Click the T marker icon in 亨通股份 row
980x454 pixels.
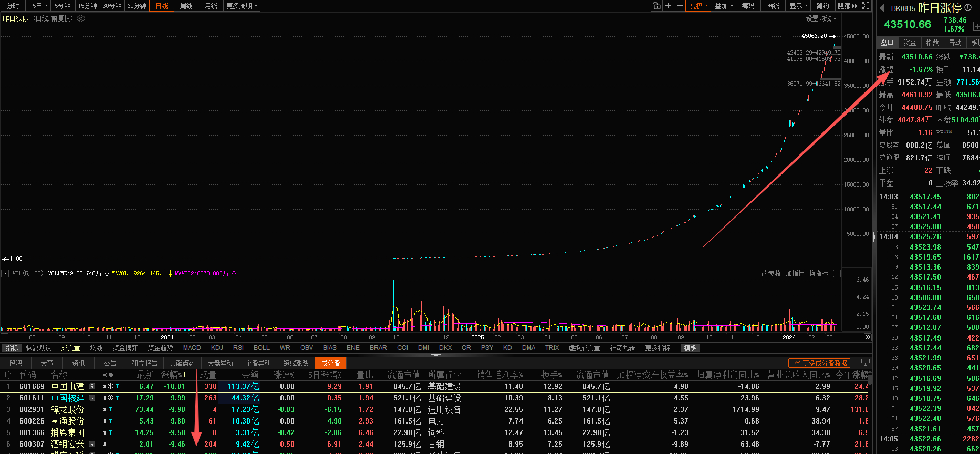pyautogui.click(x=110, y=421)
